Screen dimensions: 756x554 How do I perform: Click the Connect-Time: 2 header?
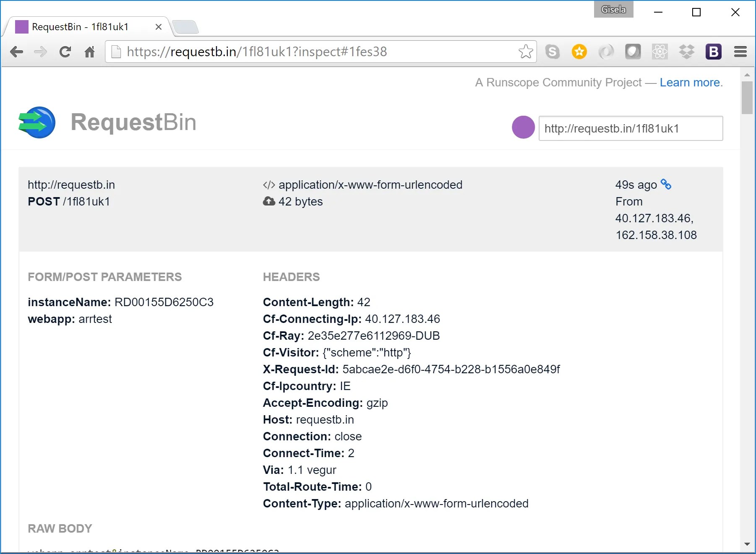[x=309, y=453]
